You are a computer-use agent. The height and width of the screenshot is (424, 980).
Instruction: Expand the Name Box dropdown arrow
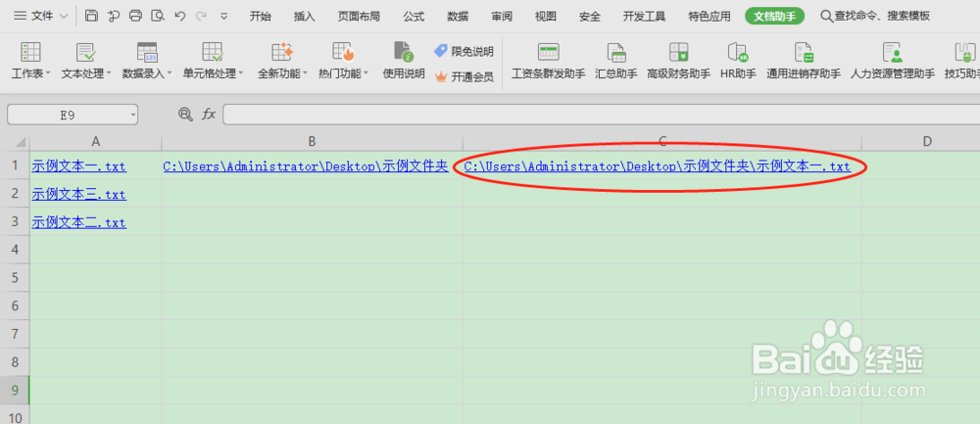[133, 115]
